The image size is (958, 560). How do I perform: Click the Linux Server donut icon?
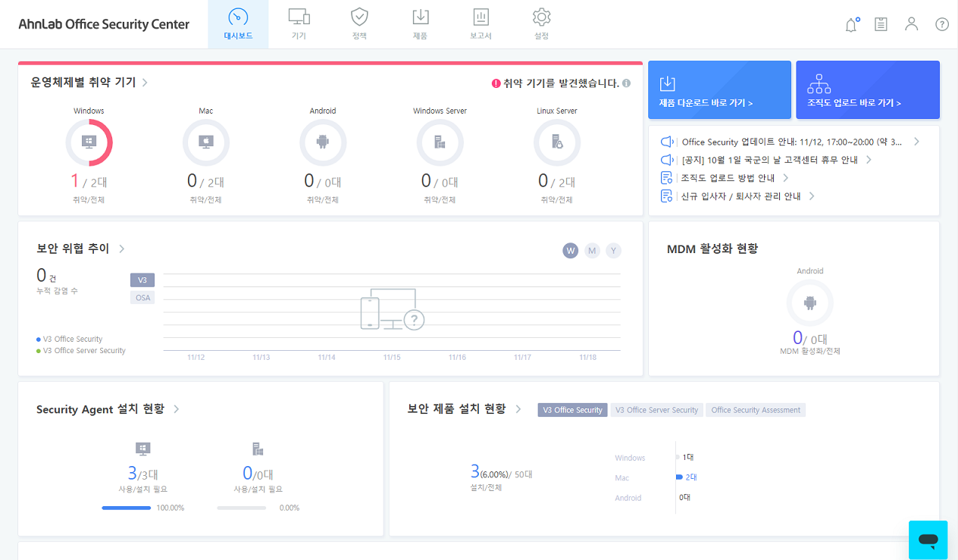(557, 142)
